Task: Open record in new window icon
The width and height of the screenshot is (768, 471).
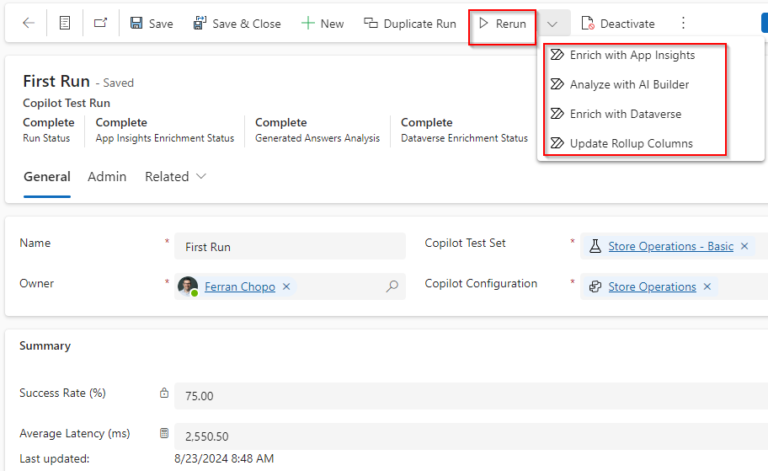Action: 100,23
